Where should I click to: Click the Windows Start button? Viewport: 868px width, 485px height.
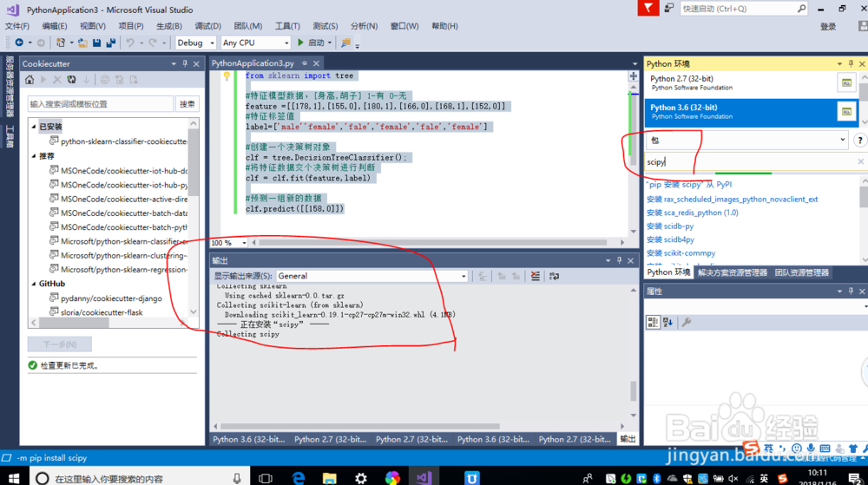click(13, 478)
